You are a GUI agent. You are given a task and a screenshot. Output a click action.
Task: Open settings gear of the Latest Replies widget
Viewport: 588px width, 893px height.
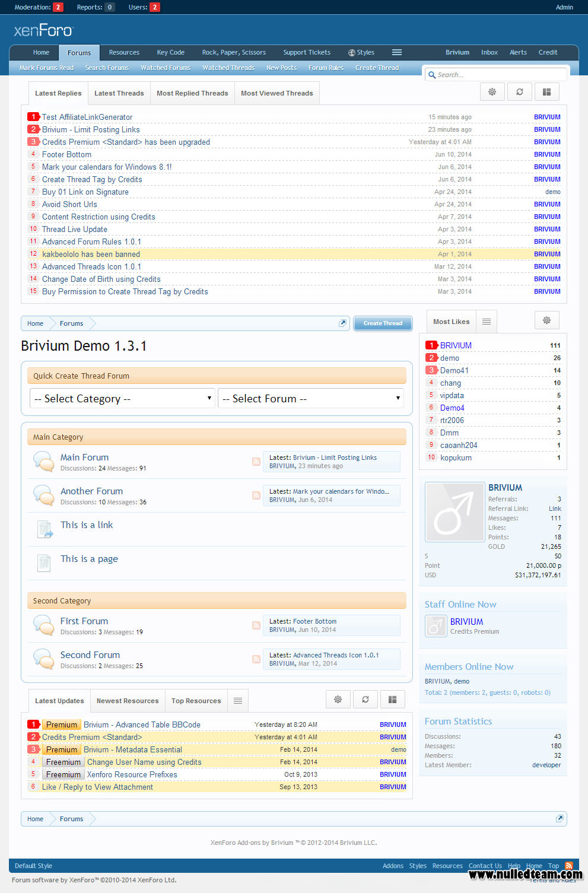(492, 92)
